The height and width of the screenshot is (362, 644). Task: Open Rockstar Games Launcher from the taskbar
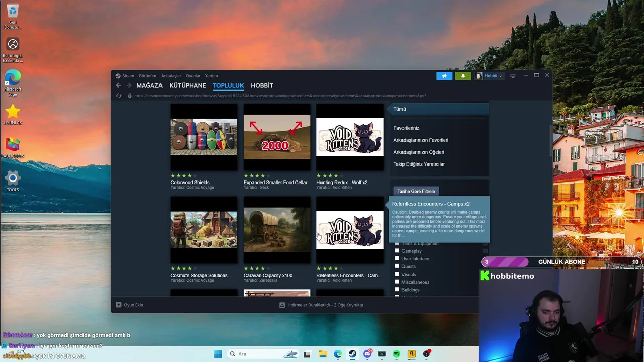(411, 354)
